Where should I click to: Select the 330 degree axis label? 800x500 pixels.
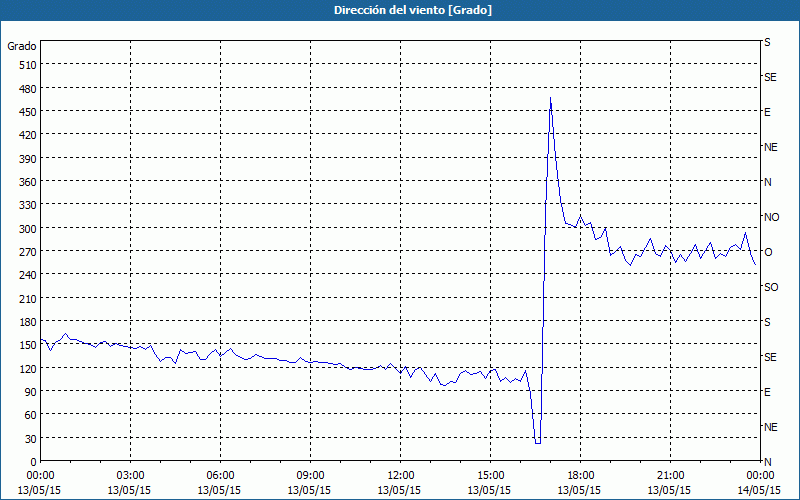[x=28, y=205]
